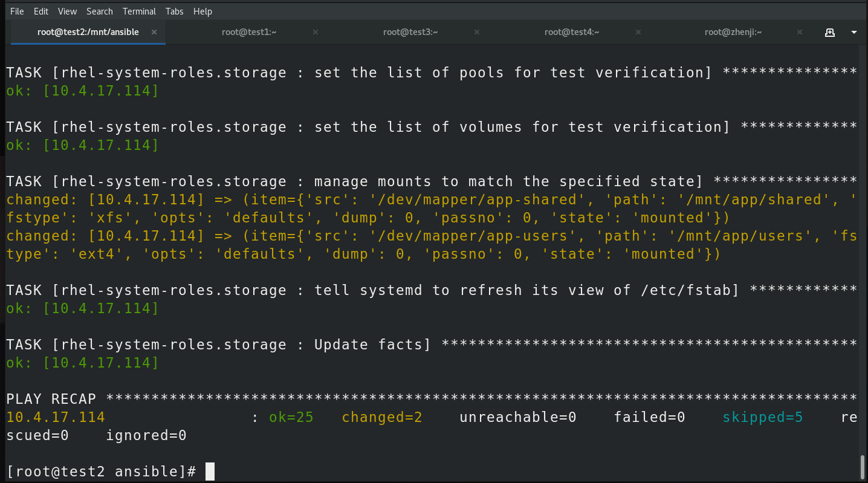Close the root@zhenji:~ tab
The width and height of the screenshot is (868, 483).
(x=799, y=32)
